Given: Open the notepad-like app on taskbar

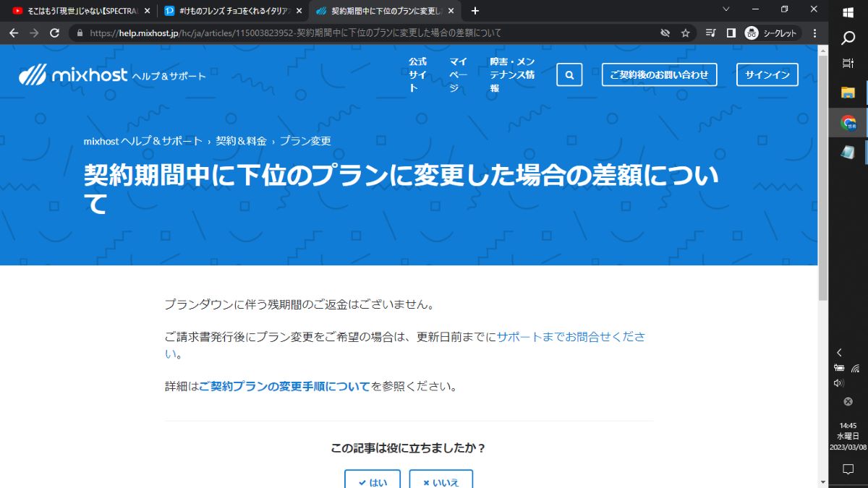Looking at the screenshot, I should [x=848, y=152].
